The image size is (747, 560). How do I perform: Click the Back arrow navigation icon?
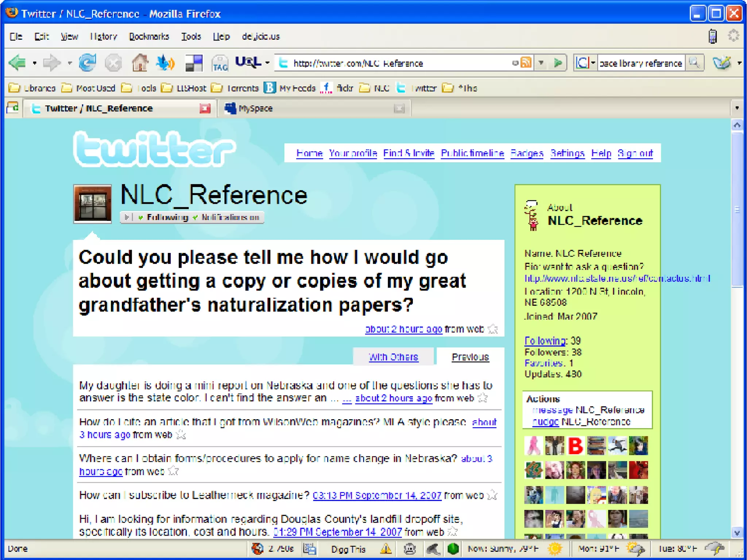(18, 63)
